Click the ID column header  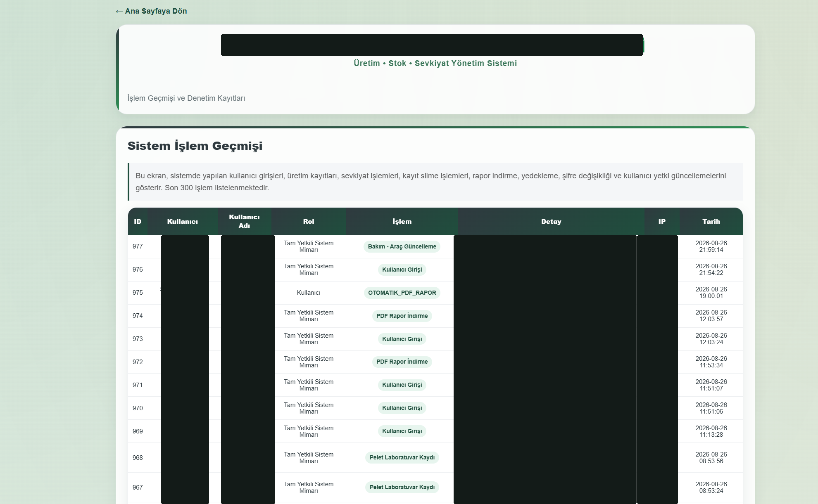click(x=138, y=222)
